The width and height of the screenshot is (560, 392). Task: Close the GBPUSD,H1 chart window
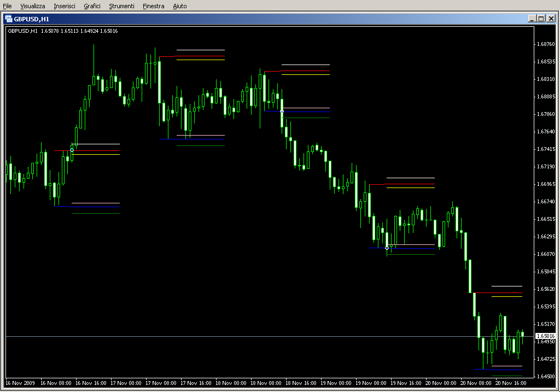coord(551,19)
